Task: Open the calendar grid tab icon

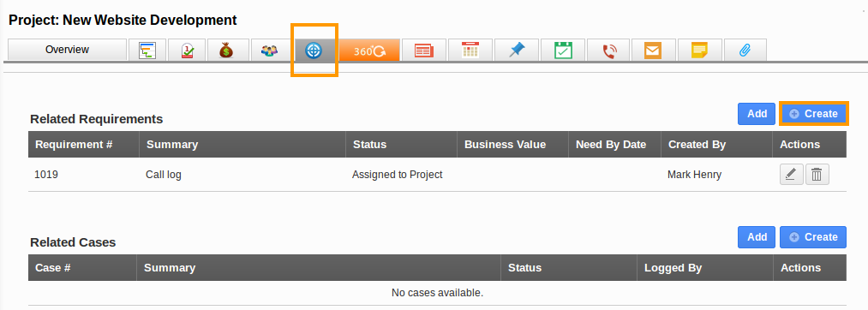Action: click(x=470, y=51)
